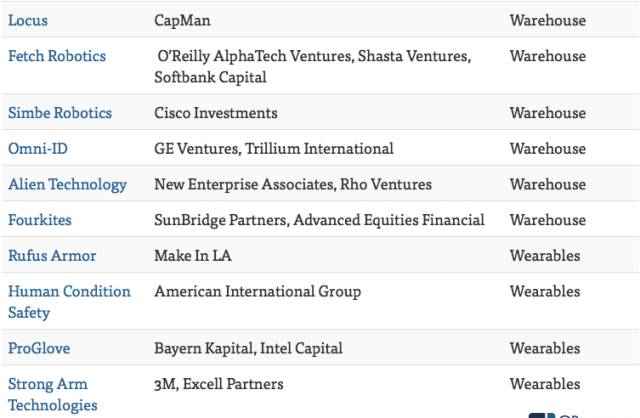This screenshot has width=640, height=418.
Task: Select the GE Ventures, Trillium International cell
Action: click(273, 148)
